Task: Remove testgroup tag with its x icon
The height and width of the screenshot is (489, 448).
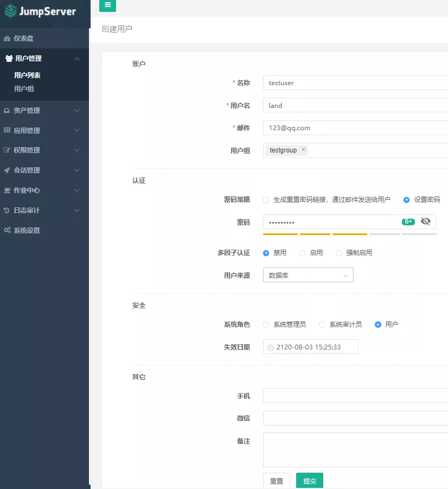Action: pos(303,150)
